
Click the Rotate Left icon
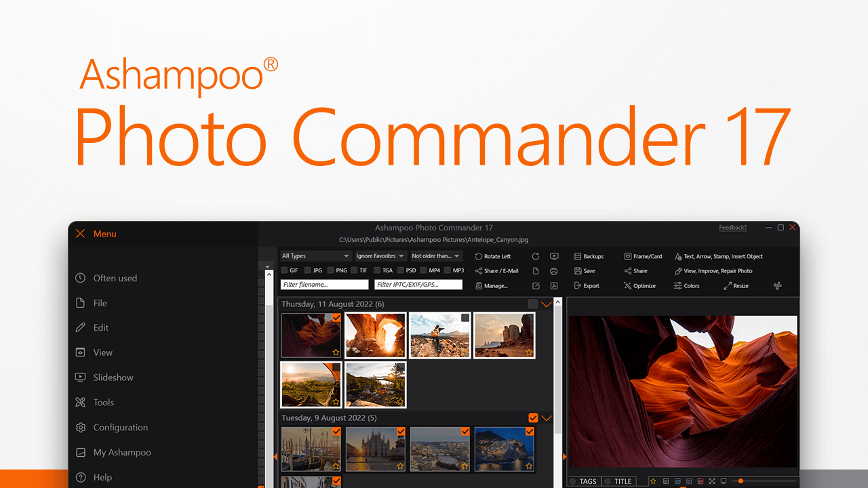(479, 257)
